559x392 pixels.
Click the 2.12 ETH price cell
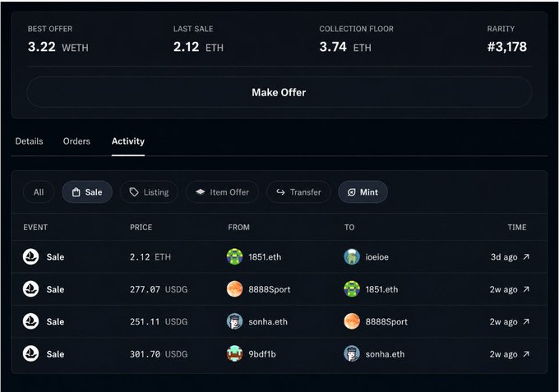(150, 257)
